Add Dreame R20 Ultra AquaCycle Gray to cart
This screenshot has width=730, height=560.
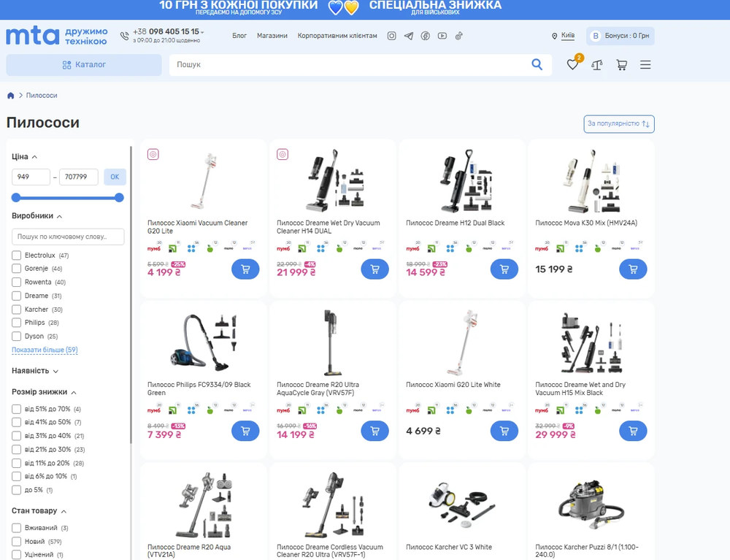(x=374, y=431)
